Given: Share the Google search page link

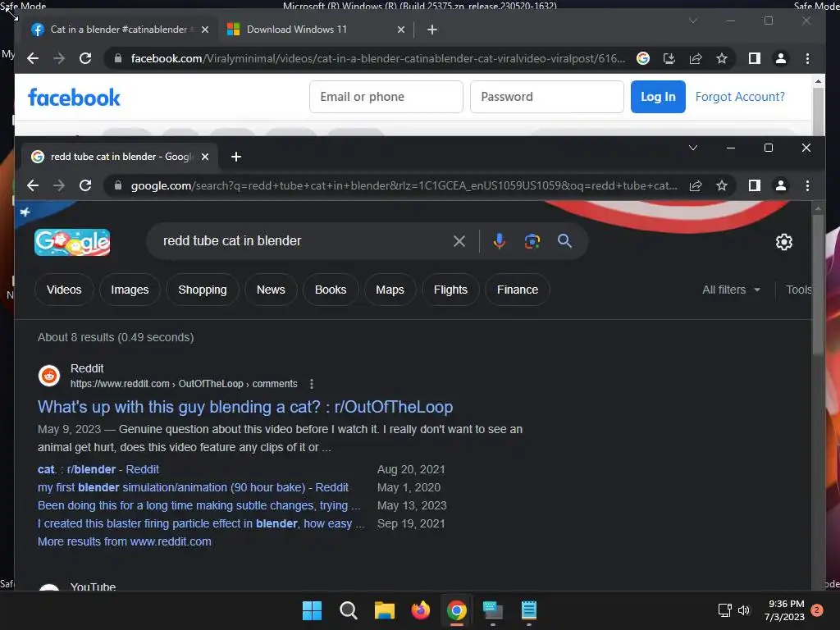Looking at the screenshot, I should point(696,186).
